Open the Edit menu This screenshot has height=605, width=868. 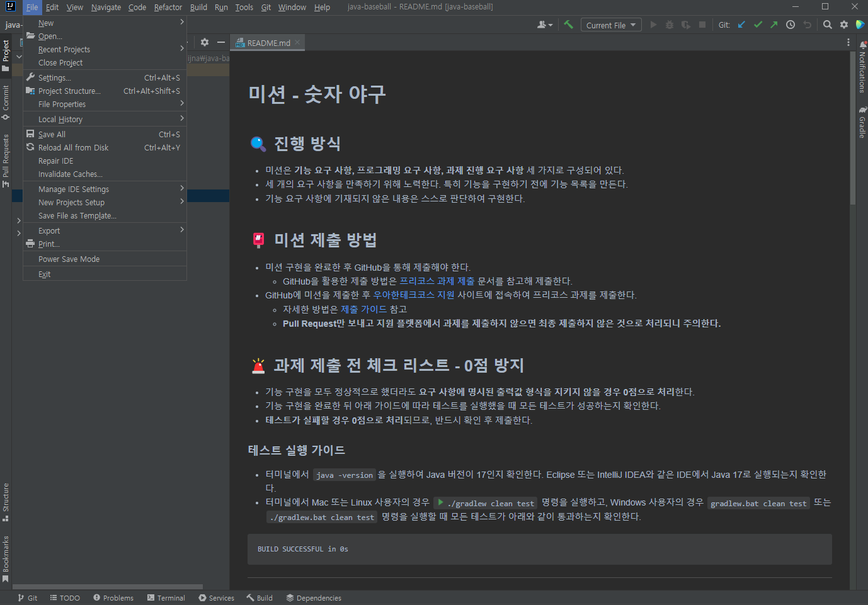click(x=52, y=7)
